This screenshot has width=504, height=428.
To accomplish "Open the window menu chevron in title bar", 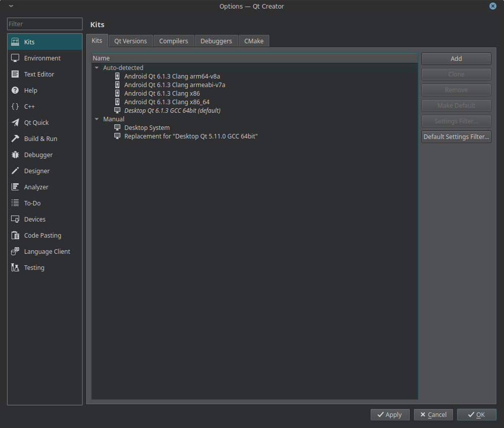I will [11, 6].
